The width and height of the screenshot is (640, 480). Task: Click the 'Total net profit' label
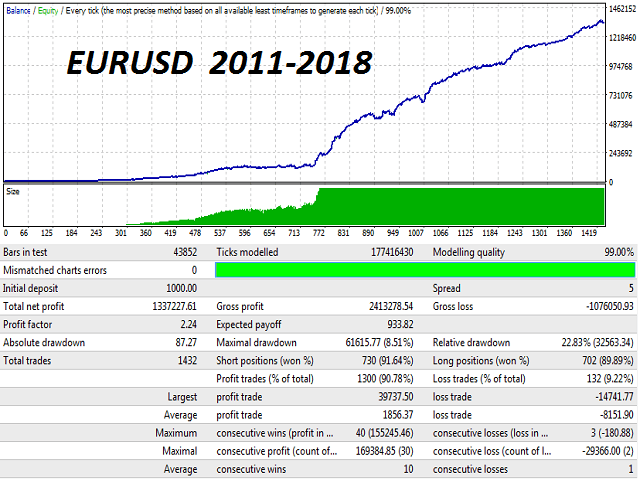(x=33, y=307)
